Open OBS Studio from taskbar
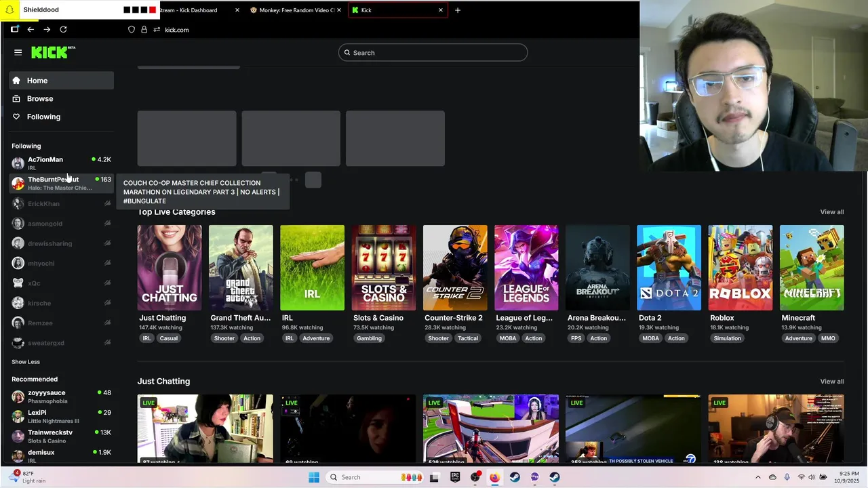The height and width of the screenshot is (488, 868). click(x=475, y=477)
